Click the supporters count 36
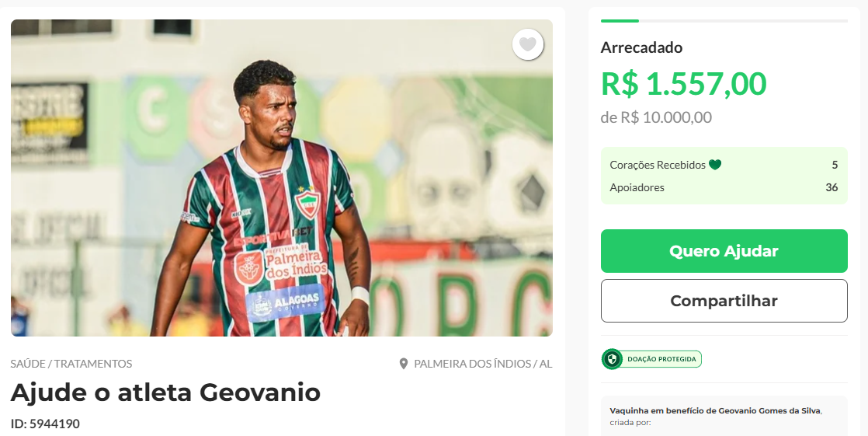This screenshot has height=436, width=868. pos(832,187)
